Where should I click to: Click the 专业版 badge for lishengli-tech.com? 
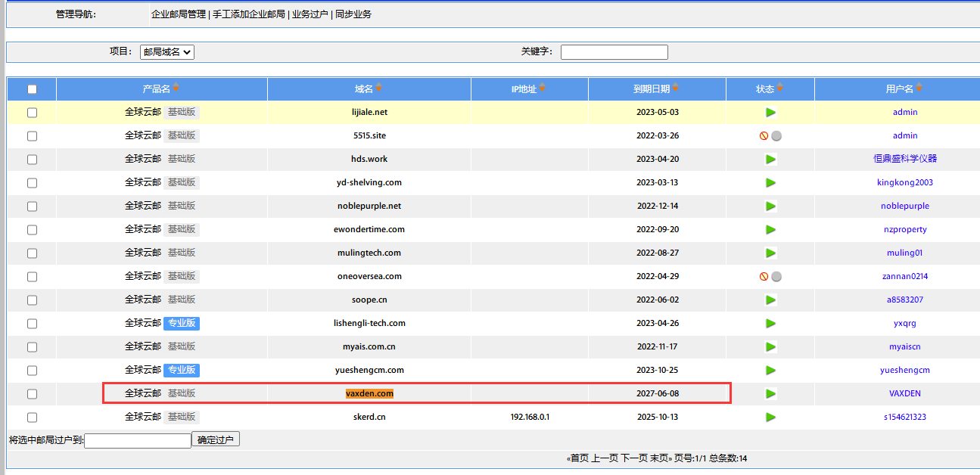pos(182,324)
